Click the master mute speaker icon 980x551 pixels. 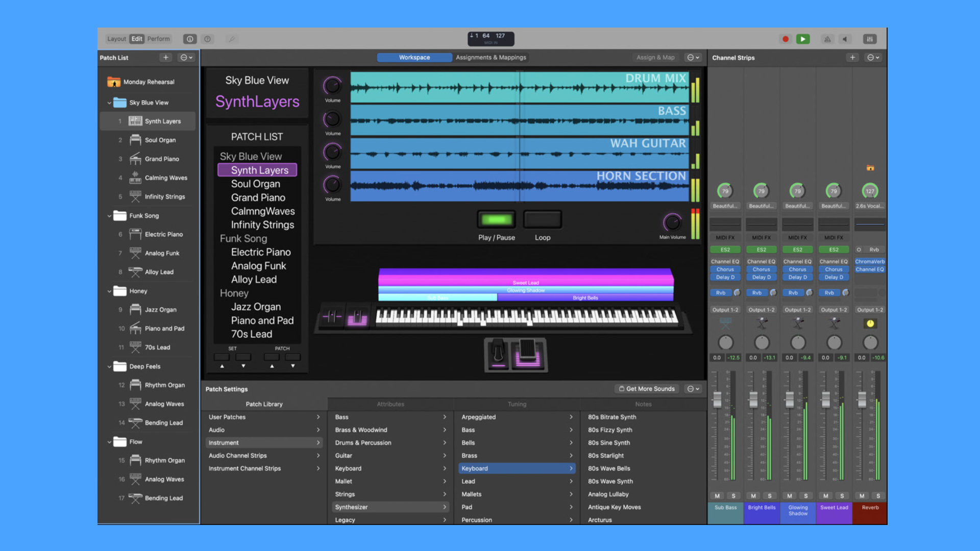pos(845,39)
